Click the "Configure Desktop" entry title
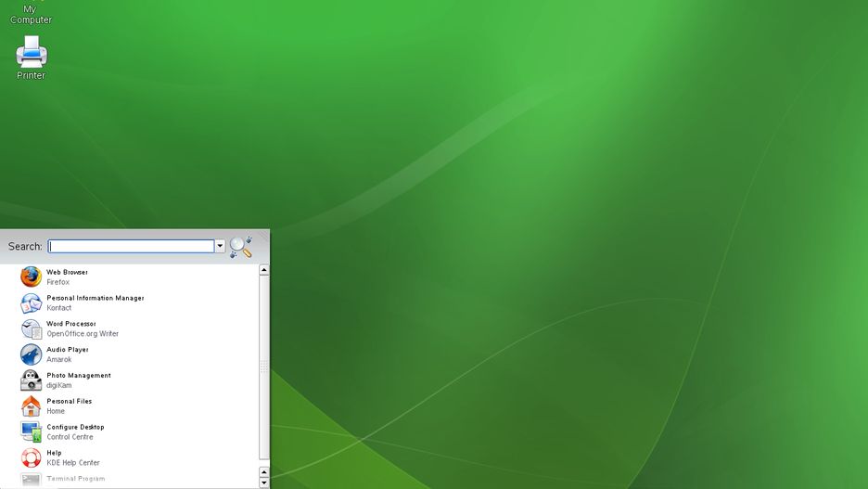The height and width of the screenshot is (489, 868). click(75, 427)
